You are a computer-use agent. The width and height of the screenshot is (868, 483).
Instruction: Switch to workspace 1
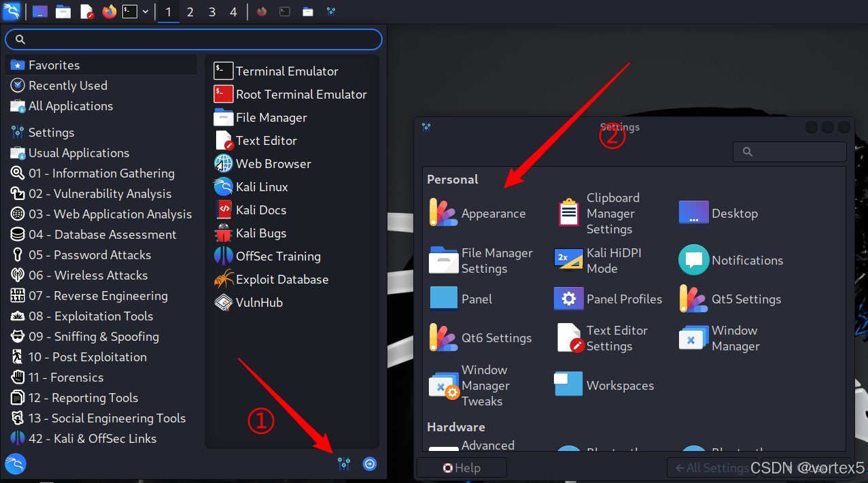[x=169, y=12]
